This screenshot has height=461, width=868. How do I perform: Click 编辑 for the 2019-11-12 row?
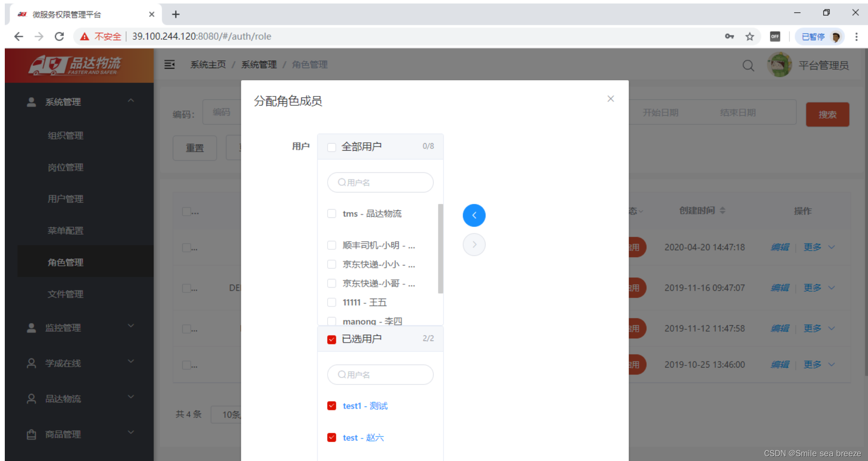click(x=780, y=328)
